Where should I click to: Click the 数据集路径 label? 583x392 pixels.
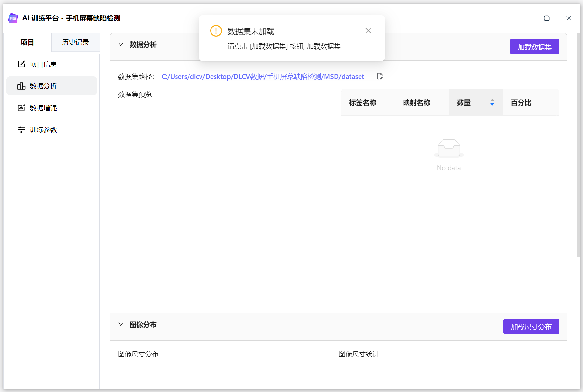[136, 77]
